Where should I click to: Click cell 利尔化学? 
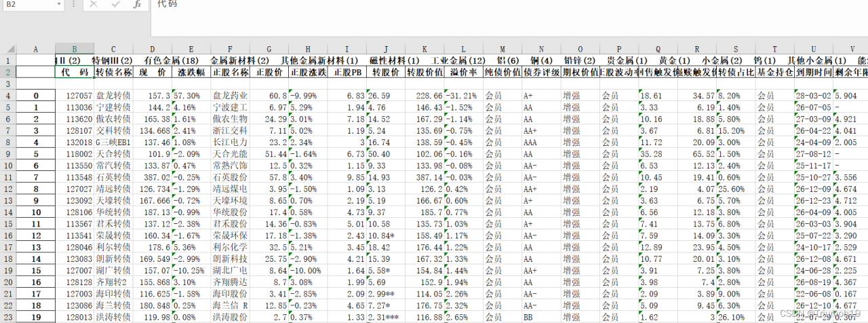(230, 247)
